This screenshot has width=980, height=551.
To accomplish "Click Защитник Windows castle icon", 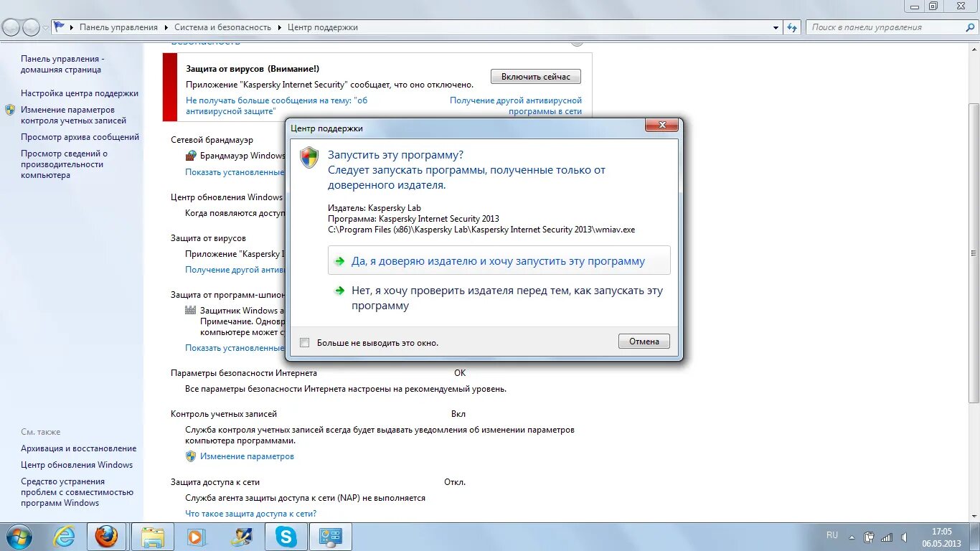I will pyautogui.click(x=190, y=311).
